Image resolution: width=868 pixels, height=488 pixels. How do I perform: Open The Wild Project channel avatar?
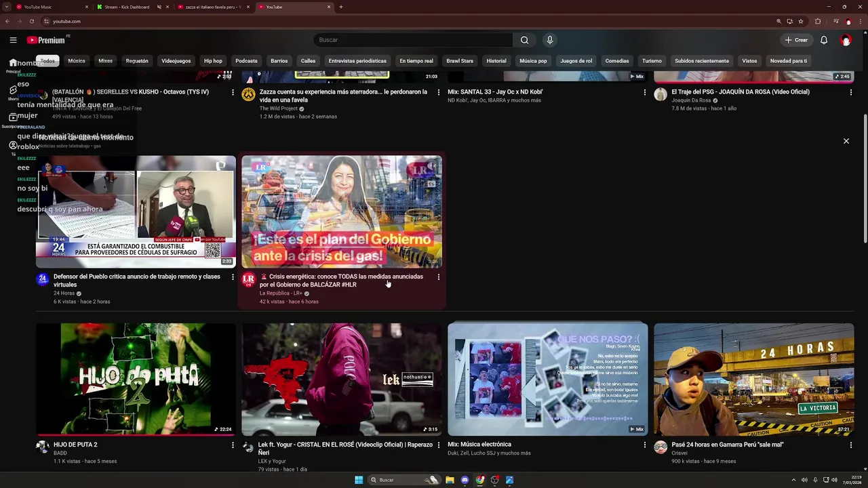coord(248,94)
